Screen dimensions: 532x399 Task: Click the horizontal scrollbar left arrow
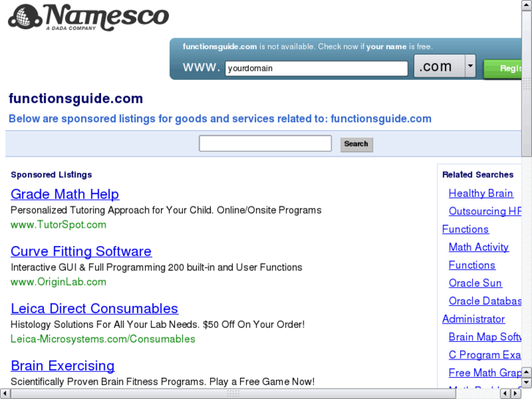point(4,394)
